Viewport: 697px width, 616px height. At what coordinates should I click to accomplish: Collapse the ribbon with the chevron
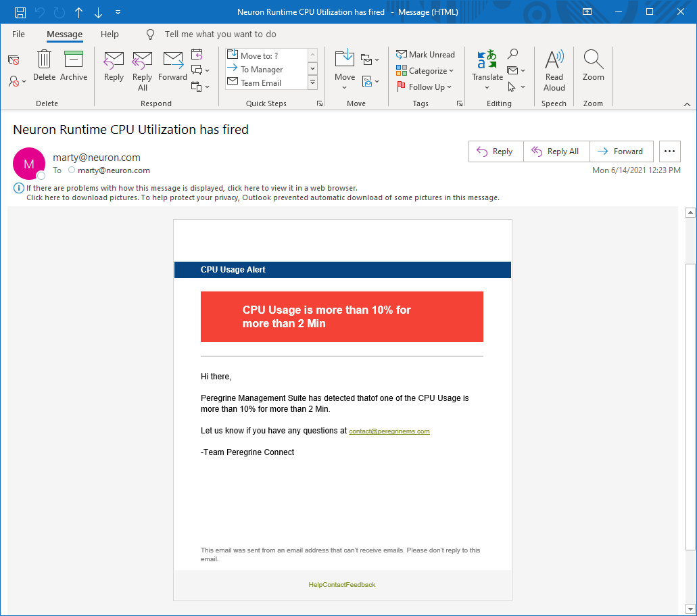tap(688, 104)
